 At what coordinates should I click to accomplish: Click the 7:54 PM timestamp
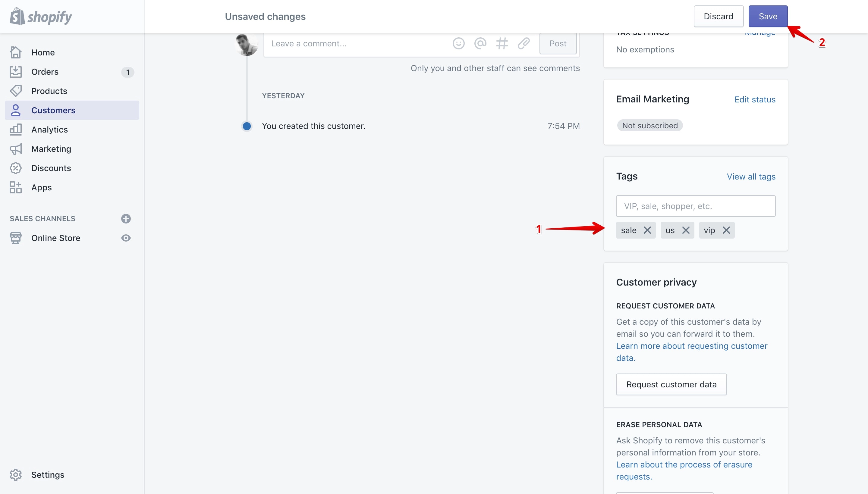564,126
